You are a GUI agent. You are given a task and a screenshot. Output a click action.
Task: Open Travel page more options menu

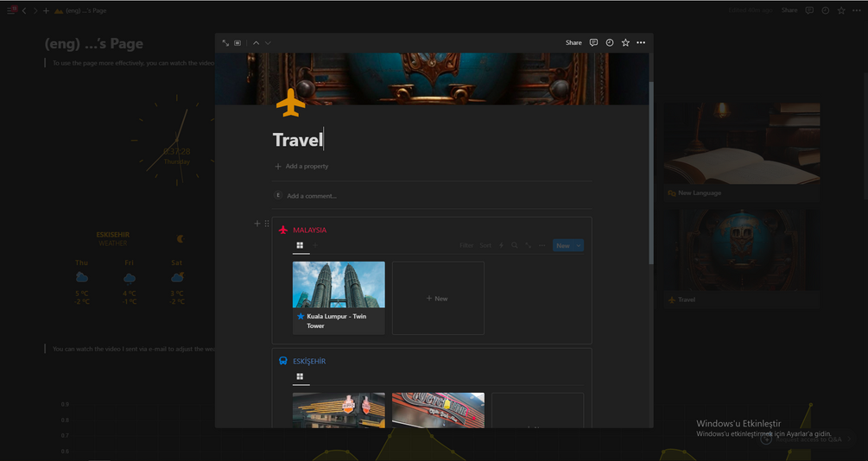pos(641,42)
